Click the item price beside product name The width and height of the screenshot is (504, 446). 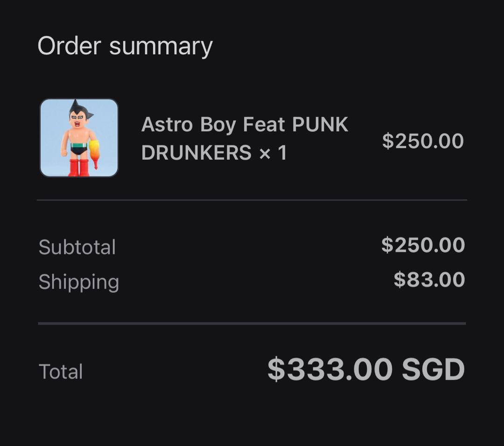click(x=423, y=141)
